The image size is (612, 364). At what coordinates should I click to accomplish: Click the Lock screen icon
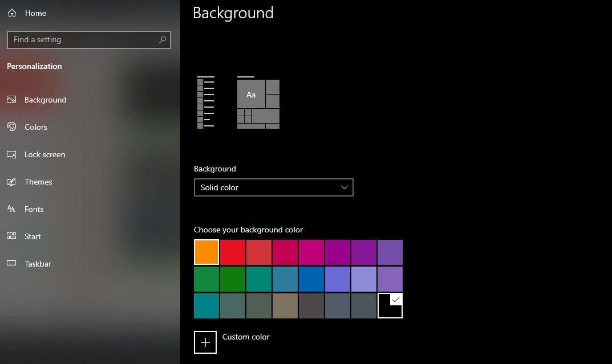tap(11, 154)
